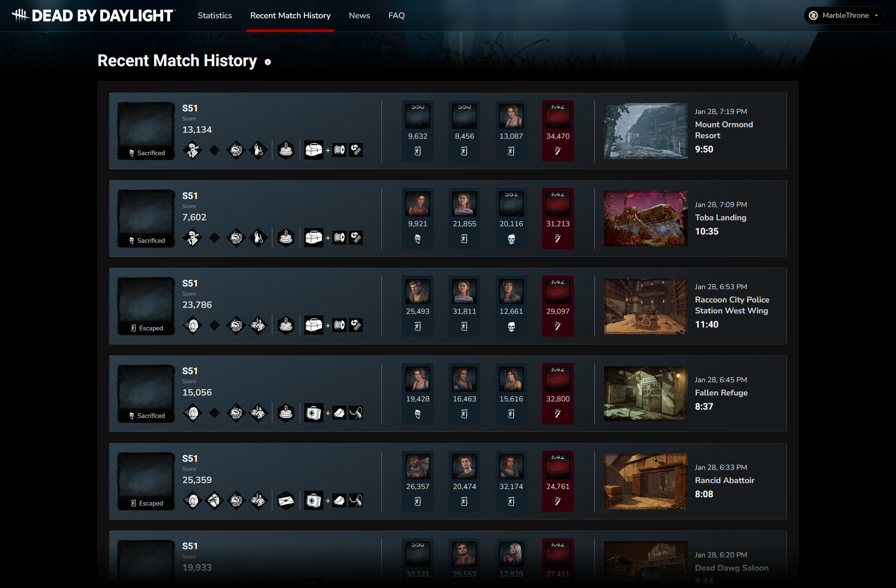The width and height of the screenshot is (896, 588).
Task: Click the Escaped portrait card in the 25,359 match
Action: (x=146, y=481)
